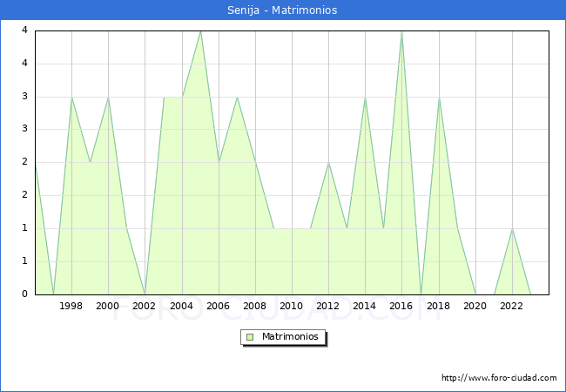The height and width of the screenshot is (392, 566).
Task: Click the 2022 x-axis label
Action: click(x=511, y=306)
